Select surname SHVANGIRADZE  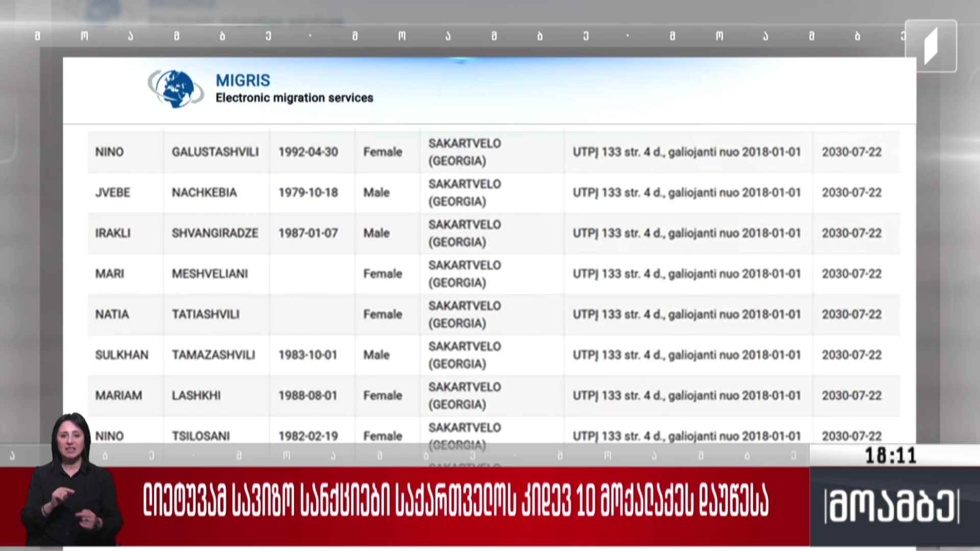pyautogui.click(x=214, y=233)
